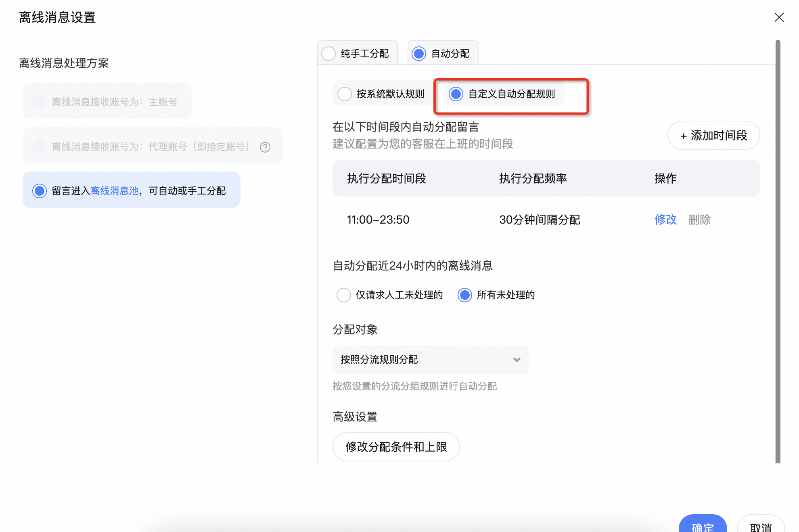Switch to the 纯手工分配 tab
This screenshot has width=799, height=532.
coord(357,53)
